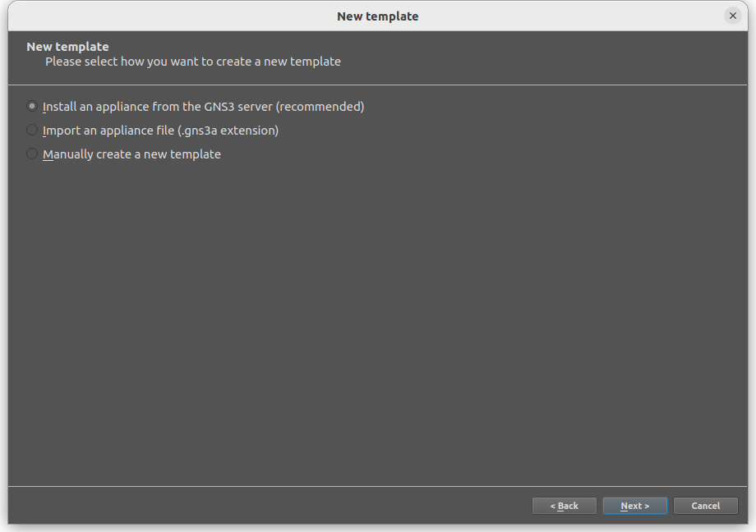Image resolution: width=756 pixels, height=532 pixels.
Task: Click the 'Install an appliance from the GNS3 server' label
Action: (203, 107)
